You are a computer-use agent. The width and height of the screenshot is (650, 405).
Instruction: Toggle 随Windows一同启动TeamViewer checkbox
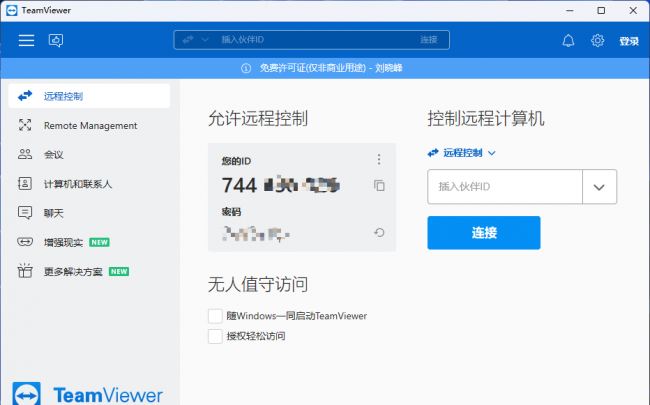(x=215, y=316)
